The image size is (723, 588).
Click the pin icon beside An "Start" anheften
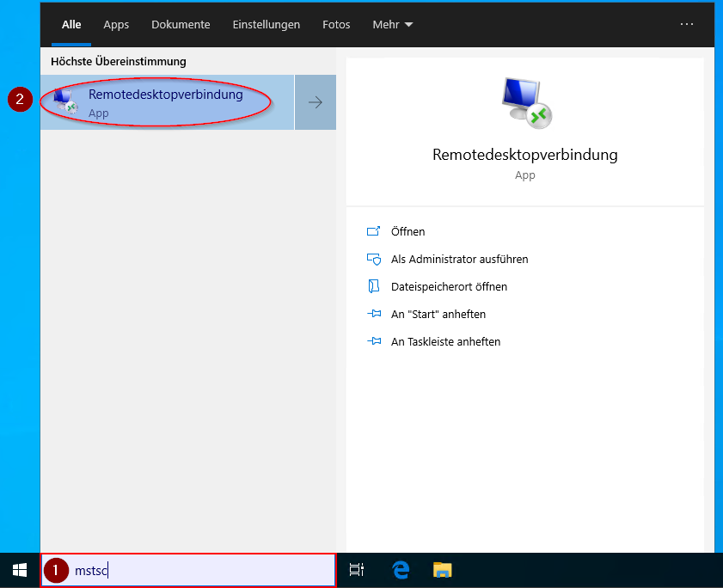373,314
